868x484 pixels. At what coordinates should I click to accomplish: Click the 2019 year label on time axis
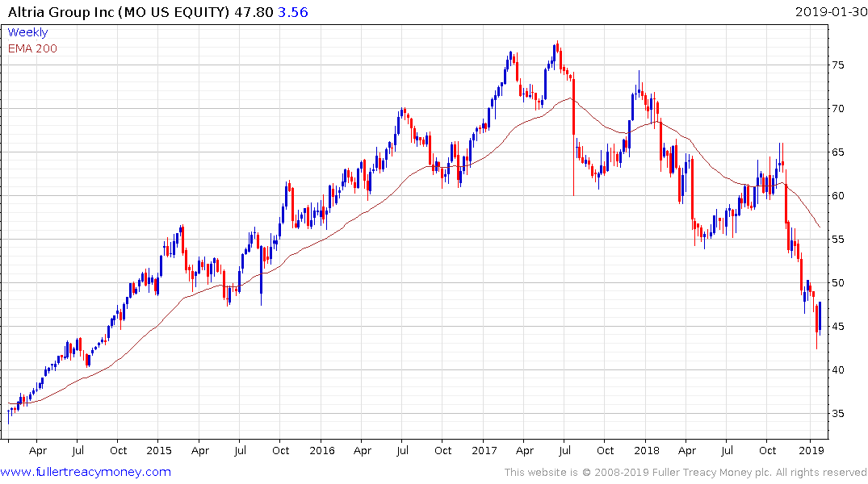811,450
